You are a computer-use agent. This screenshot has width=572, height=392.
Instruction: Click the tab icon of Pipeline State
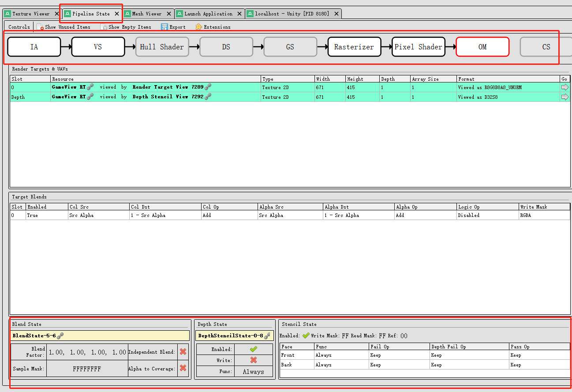pyautogui.click(x=67, y=14)
